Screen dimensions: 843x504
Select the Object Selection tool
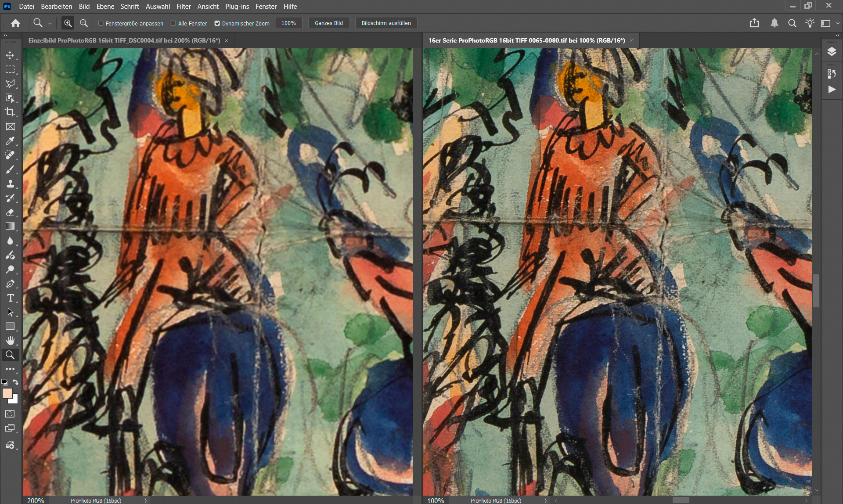(x=10, y=98)
